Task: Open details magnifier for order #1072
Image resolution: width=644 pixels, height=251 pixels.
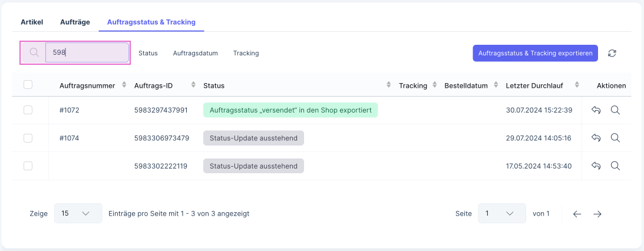Action: (x=615, y=110)
